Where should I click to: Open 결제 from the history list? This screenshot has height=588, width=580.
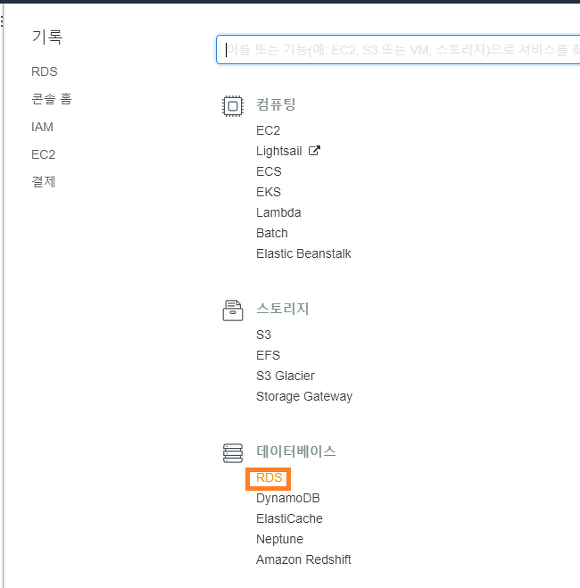tap(43, 182)
